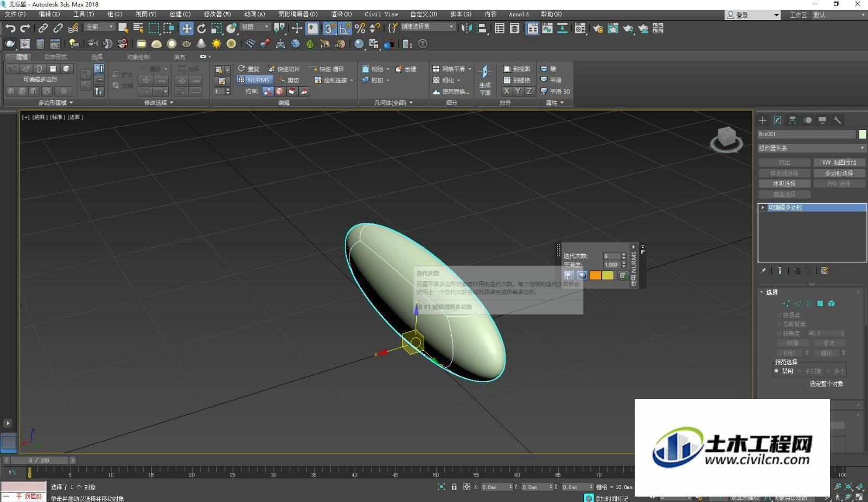Activate the Select and Link chain icon
Image resolution: width=868 pixels, height=502 pixels.
43,28
